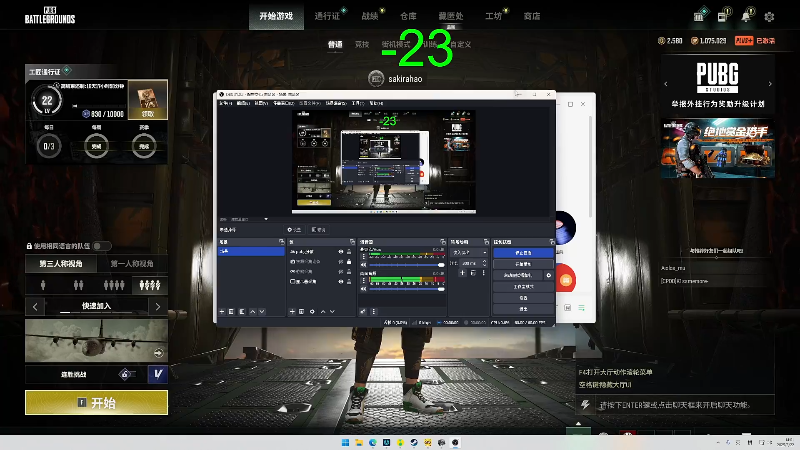Select the highlighted squad team size icon
The width and height of the screenshot is (800, 450).
click(150, 285)
